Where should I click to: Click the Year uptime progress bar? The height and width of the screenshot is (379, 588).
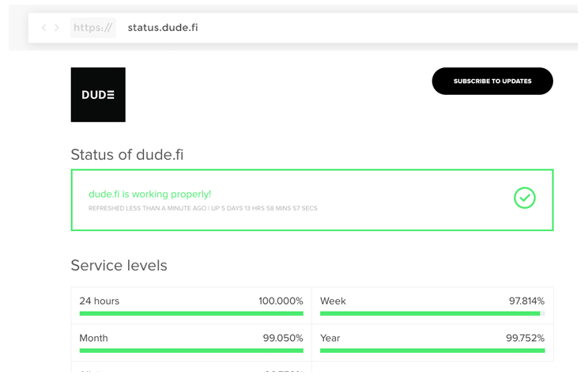[432, 351]
